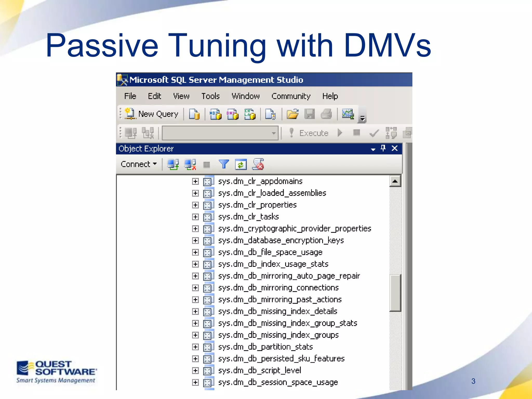Image resolution: width=532 pixels, height=399 pixels.
Task: Click the Analysis Services DMX Query icon
Action: click(x=232, y=114)
